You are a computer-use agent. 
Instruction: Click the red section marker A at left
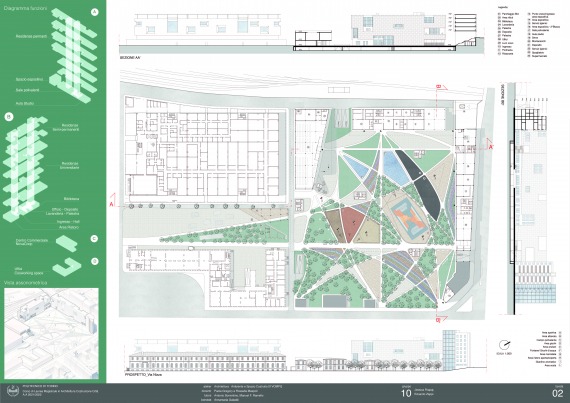[x=112, y=203]
